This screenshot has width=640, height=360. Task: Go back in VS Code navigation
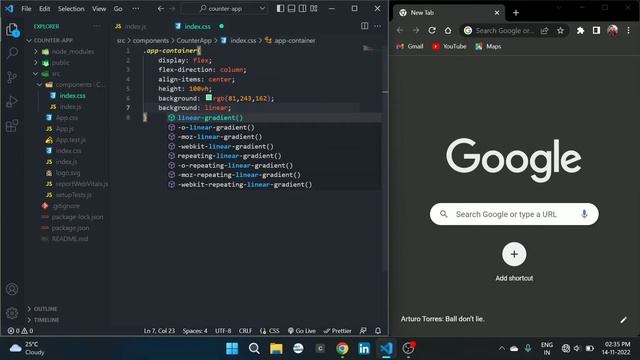(x=161, y=9)
